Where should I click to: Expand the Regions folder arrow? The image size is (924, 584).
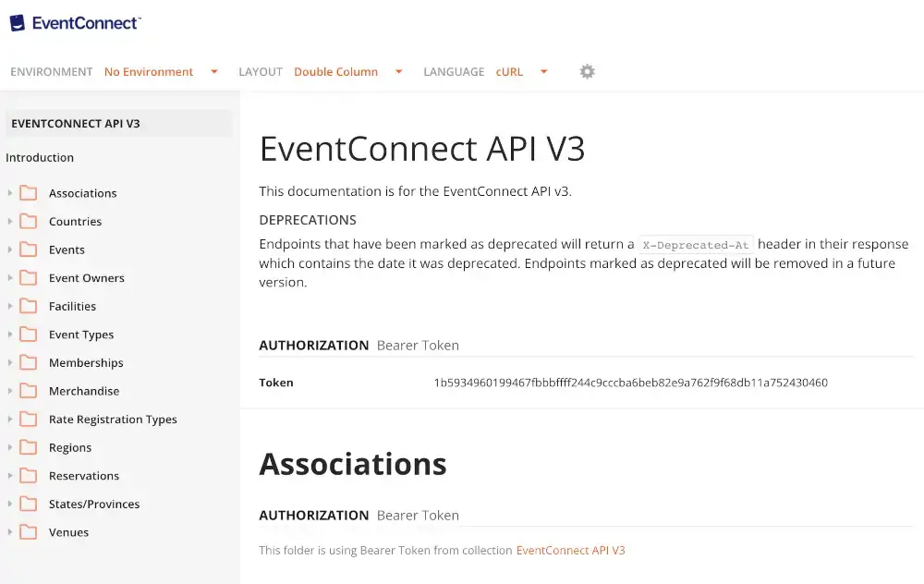(x=10, y=448)
